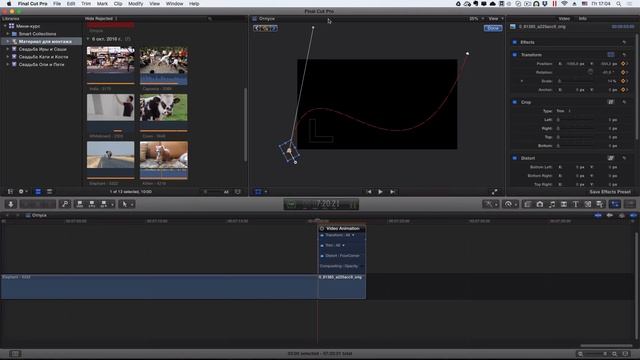
Task: Open the Music and Sound browser
Action: tap(552, 204)
